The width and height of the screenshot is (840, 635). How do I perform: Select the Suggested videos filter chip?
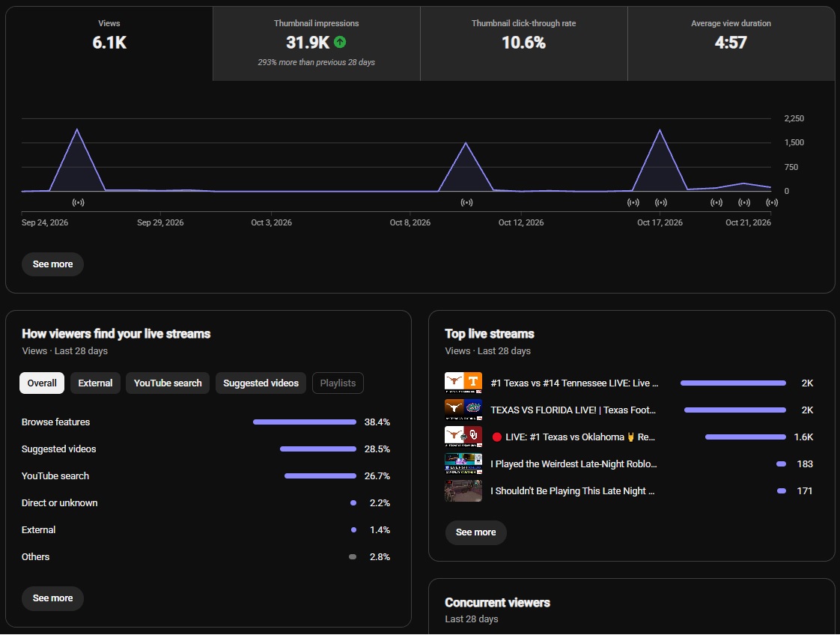(261, 383)
